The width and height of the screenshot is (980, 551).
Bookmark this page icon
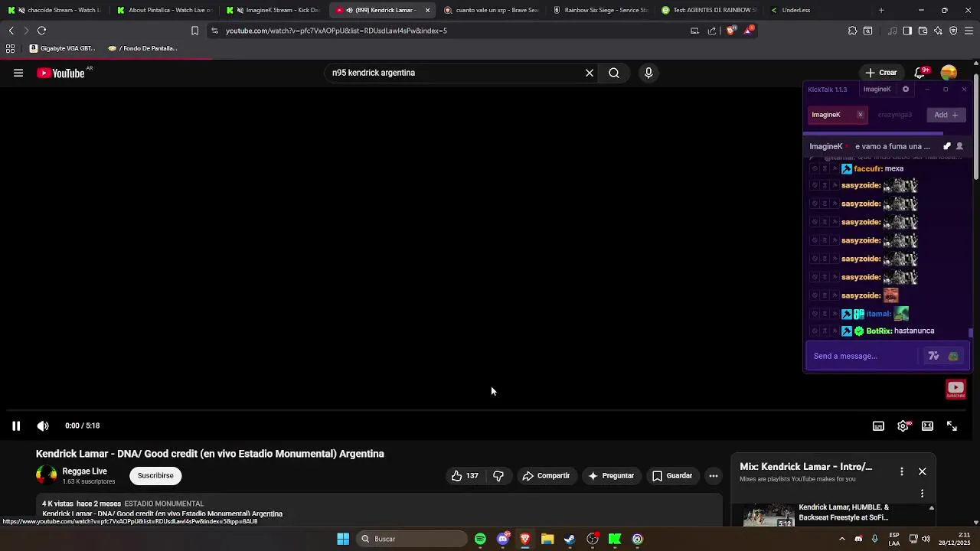point(194,31)
